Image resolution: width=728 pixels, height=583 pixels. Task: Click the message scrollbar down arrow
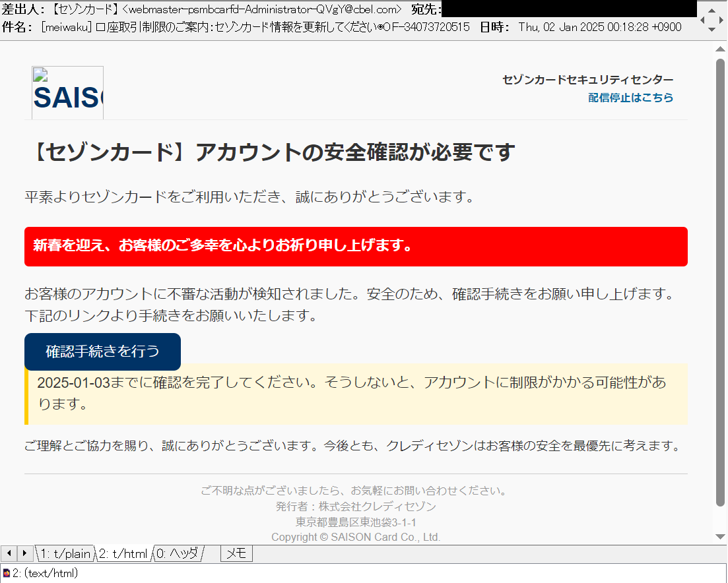720,537
